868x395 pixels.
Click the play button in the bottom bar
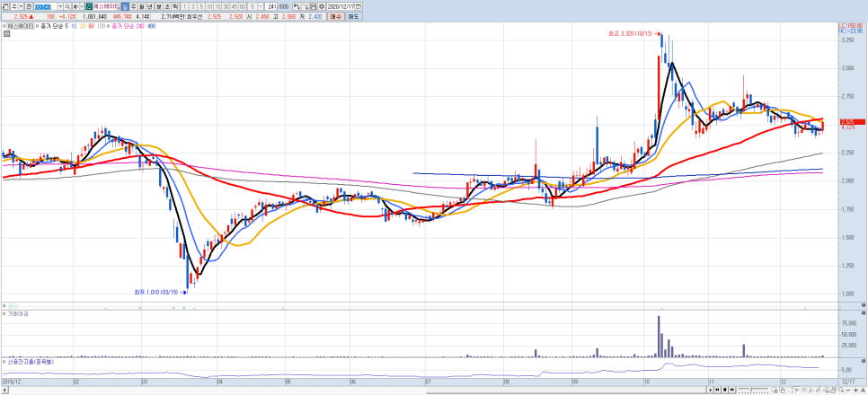(x=711, y=390)
